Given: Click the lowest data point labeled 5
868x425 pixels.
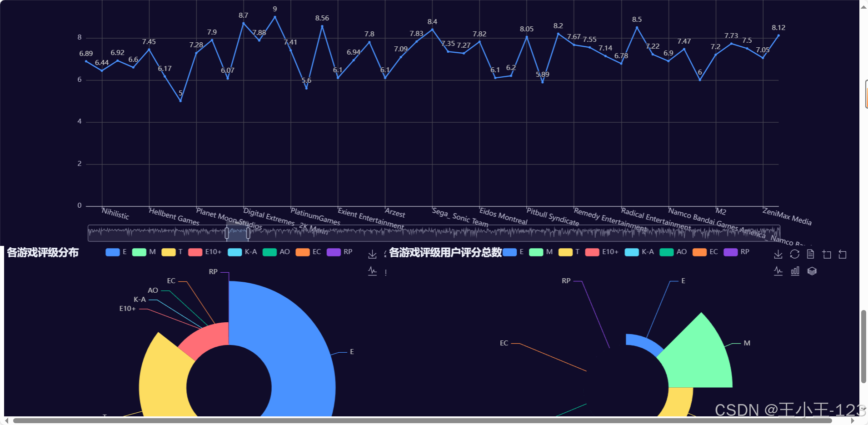Looking at the screenshot, I should pos(180,101).
